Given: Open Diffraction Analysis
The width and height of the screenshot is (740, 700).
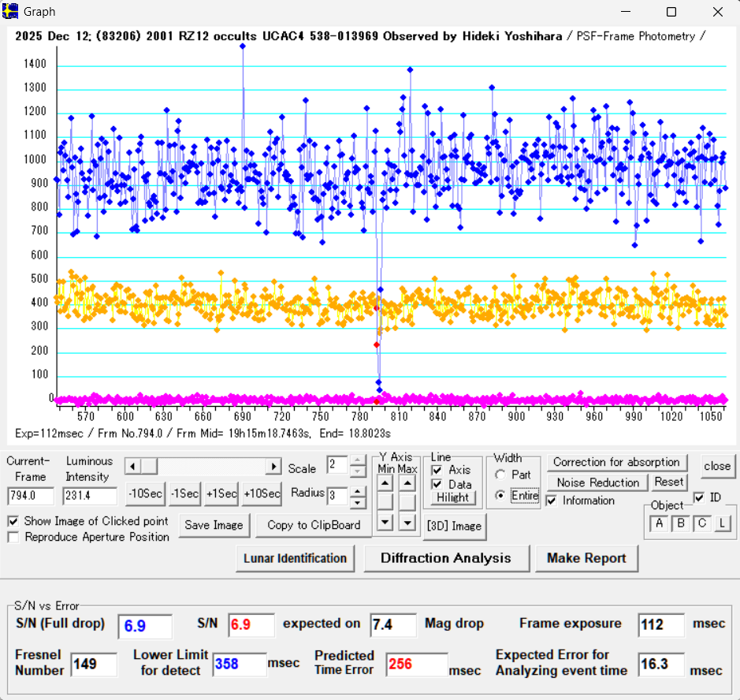Looking at the screenshot, I should (x=445, y=558).
